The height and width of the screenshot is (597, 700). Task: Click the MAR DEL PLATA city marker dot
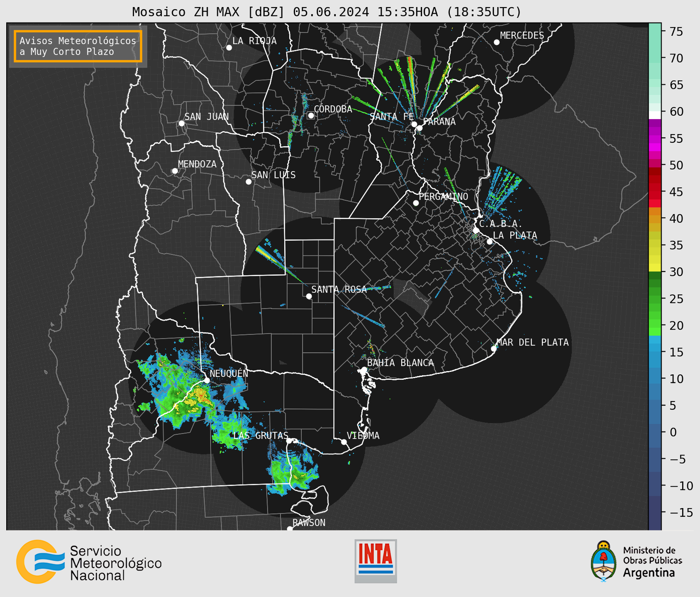pyautogui.click(x=494, y=349)
